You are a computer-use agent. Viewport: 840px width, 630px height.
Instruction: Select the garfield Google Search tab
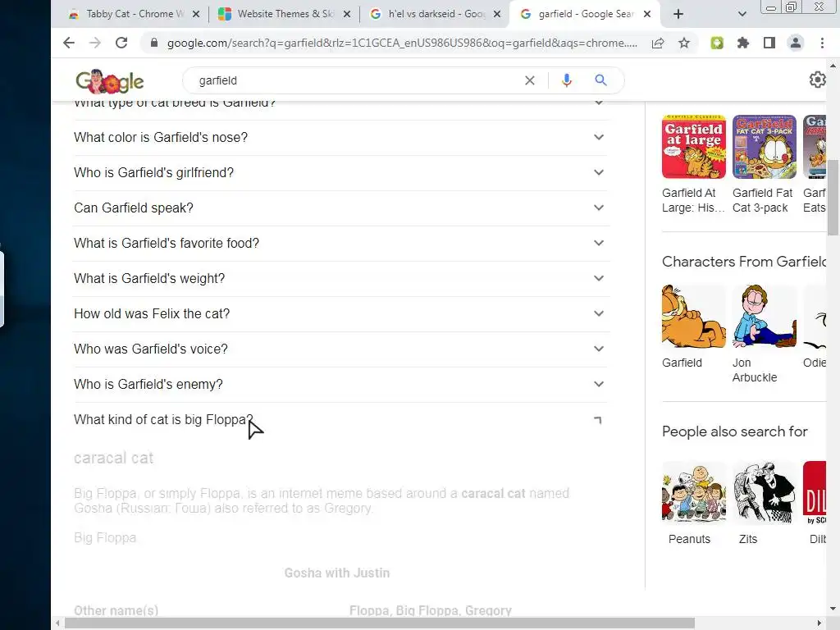[584, 14]
